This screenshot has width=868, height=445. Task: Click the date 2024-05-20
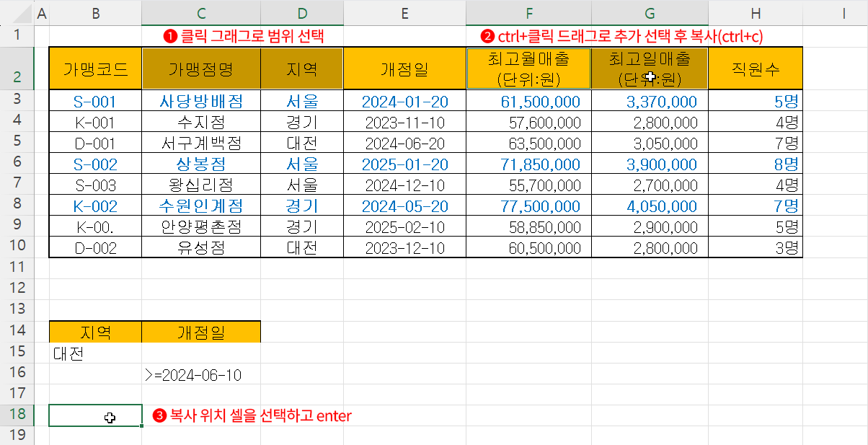click(x=405, y=206)
